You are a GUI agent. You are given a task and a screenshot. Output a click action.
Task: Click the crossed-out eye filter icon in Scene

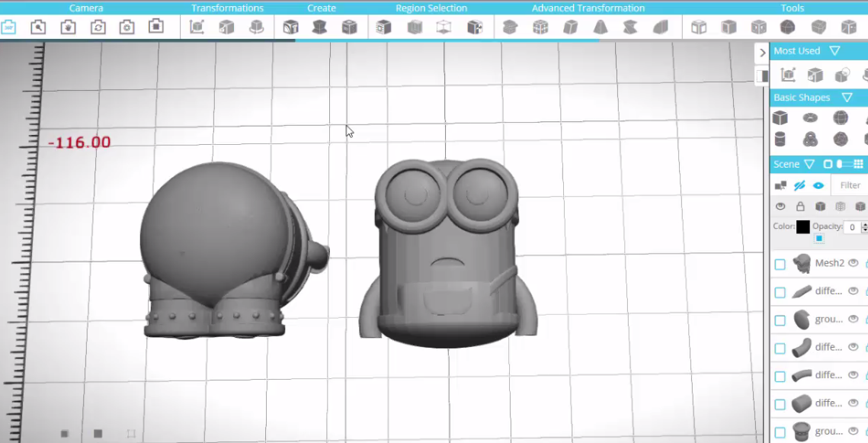[x=799, y=185]
